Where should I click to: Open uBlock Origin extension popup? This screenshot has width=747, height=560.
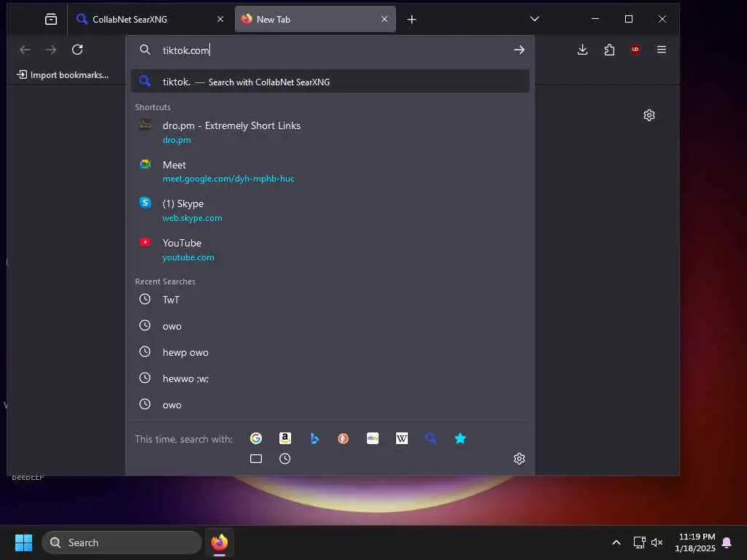click(635, 50)
